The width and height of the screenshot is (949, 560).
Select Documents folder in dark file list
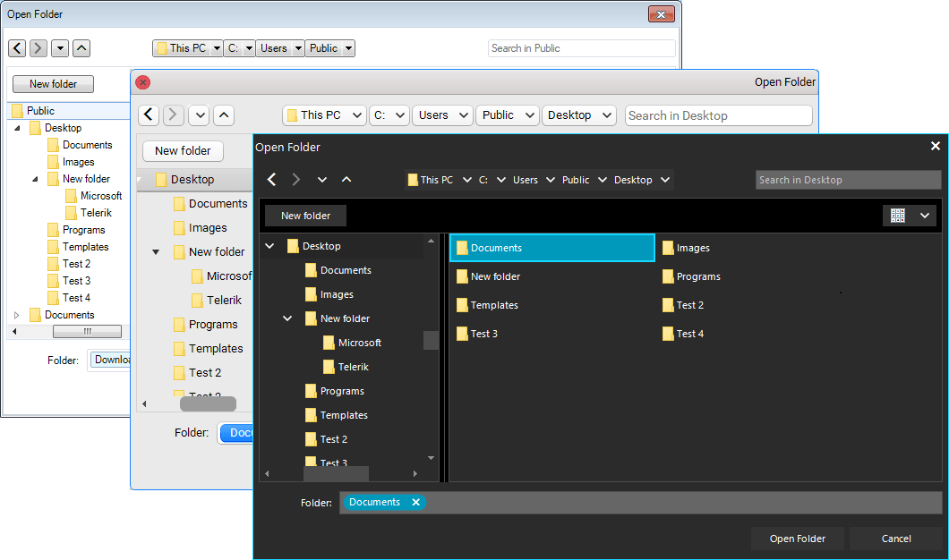tap(552, 248)
